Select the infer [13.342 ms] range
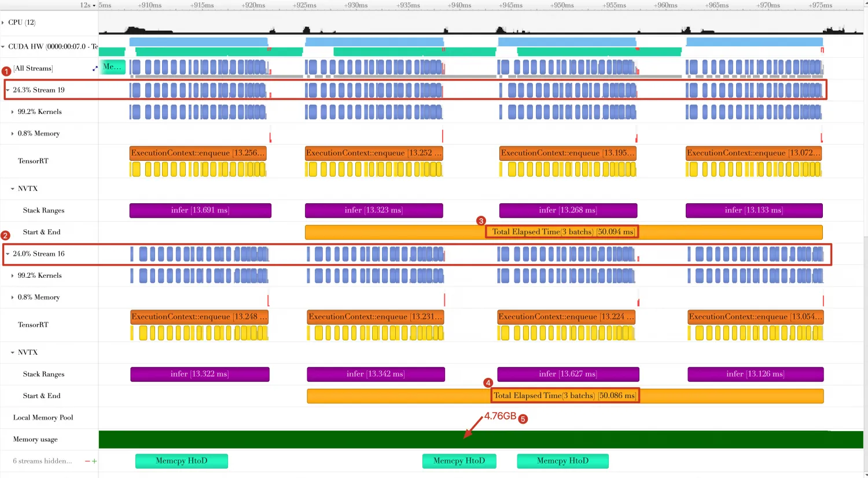The width and height of the screenshot is (868, 478). pyautogui.click(x=376, y=374)
